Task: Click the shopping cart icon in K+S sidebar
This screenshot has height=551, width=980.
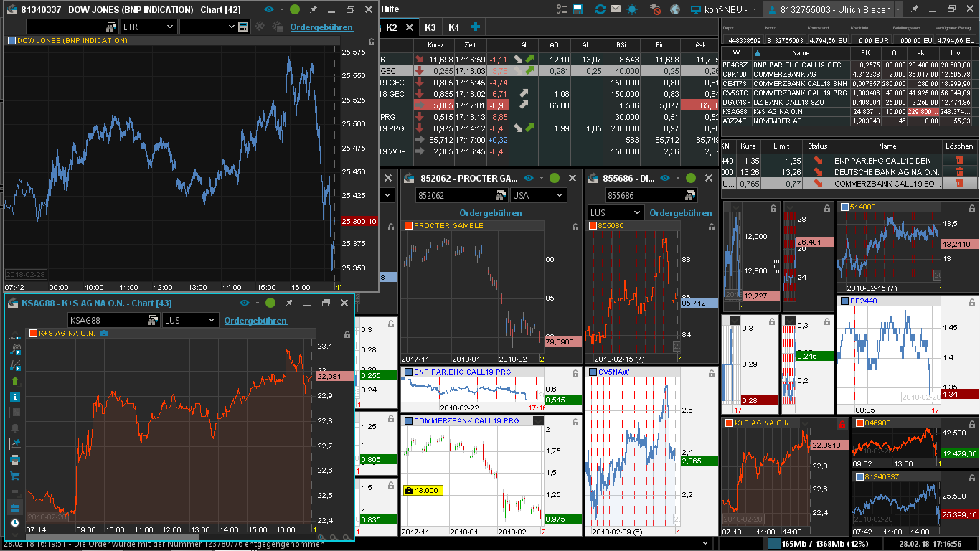Action: (x=15, y=476)
